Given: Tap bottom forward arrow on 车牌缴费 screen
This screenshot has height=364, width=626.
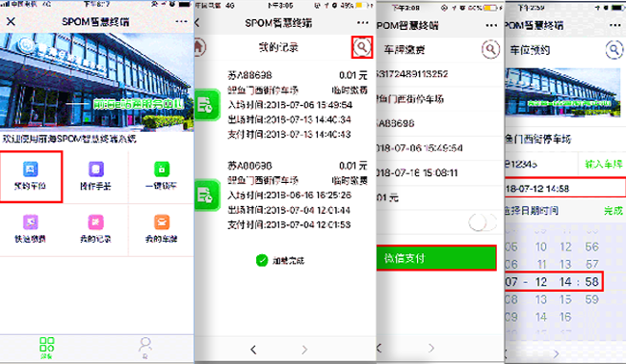Looking at the screenshot, I should point(431,348).
